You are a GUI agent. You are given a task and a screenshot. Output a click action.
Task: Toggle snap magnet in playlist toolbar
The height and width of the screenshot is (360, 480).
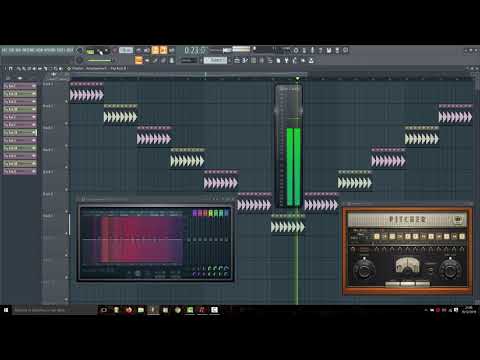(11, 68)
